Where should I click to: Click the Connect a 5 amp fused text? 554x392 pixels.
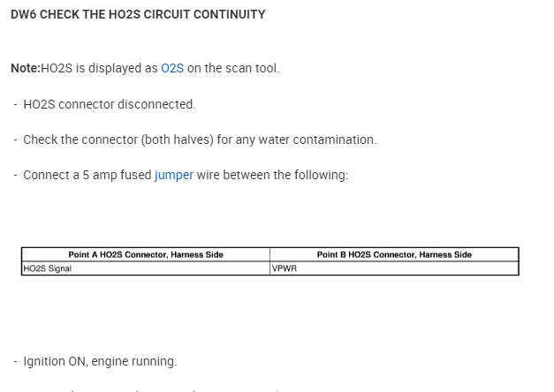87,175
